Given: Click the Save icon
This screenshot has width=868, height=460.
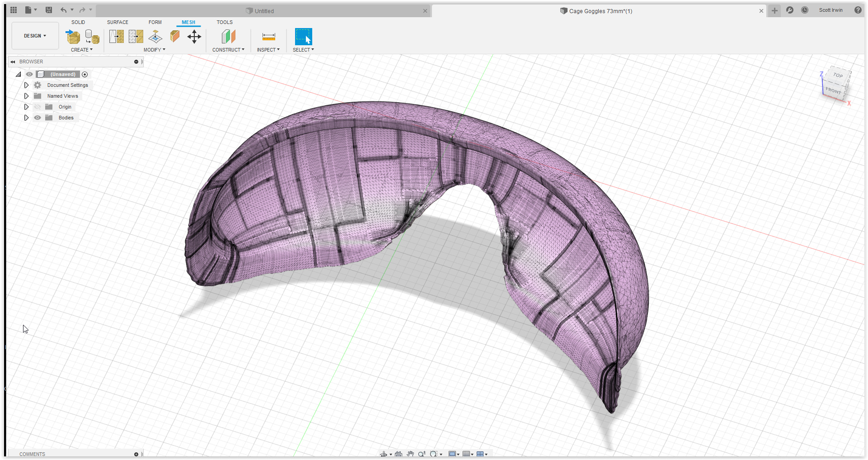Looking at the screenshot, I should click(49, 10).
